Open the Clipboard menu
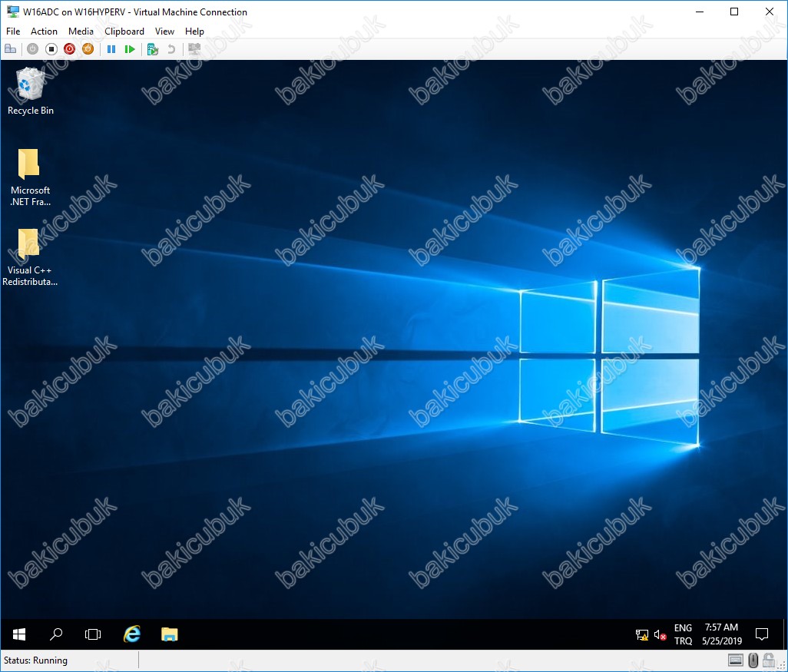Image resolution: width=788 pixels, height=672 pixels. (124, 31)
